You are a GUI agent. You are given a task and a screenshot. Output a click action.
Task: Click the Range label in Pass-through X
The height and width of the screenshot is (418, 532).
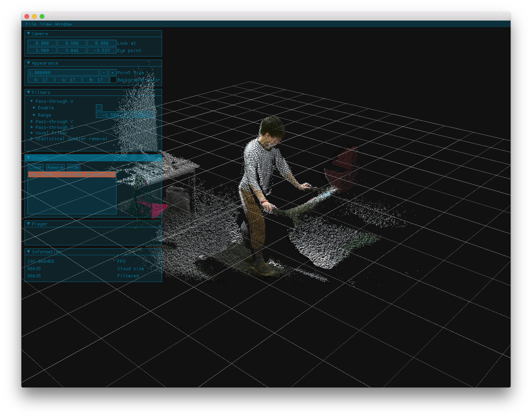coord(44,115)
